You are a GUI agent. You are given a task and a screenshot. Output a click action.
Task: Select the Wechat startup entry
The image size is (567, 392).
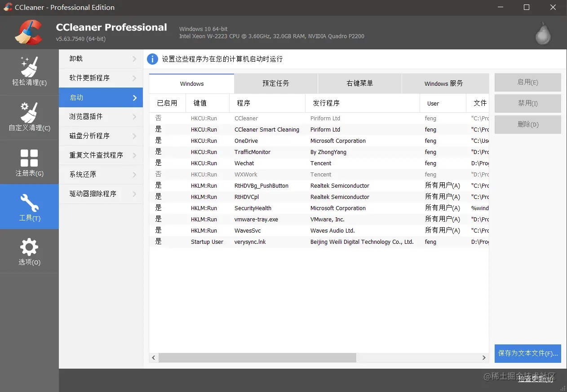click(x=319, y=163)
